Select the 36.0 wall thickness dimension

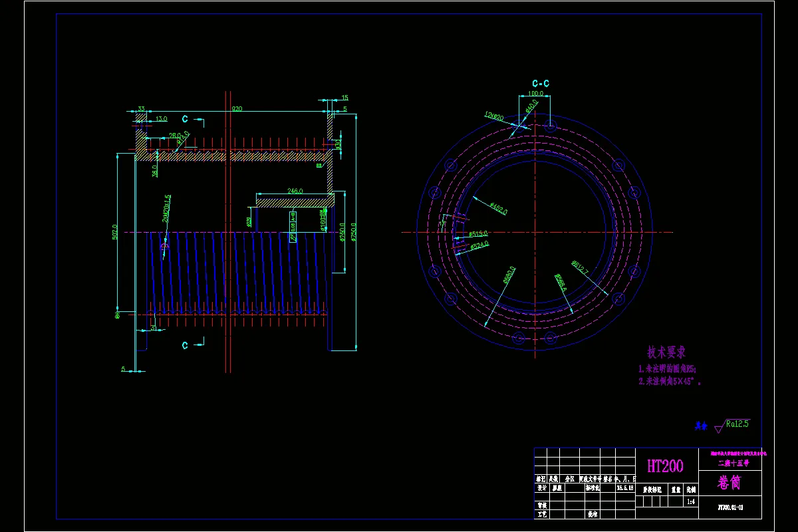pos(155,172)
